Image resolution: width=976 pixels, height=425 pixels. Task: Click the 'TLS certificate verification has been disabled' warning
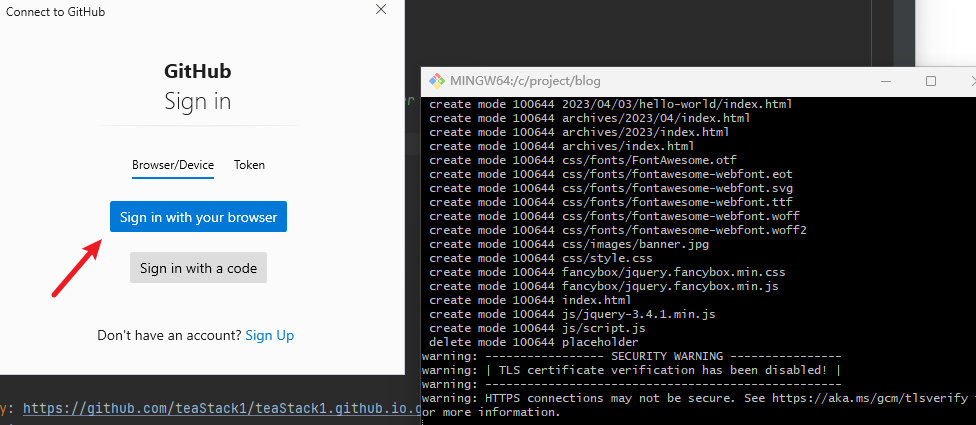click(632, 370)
